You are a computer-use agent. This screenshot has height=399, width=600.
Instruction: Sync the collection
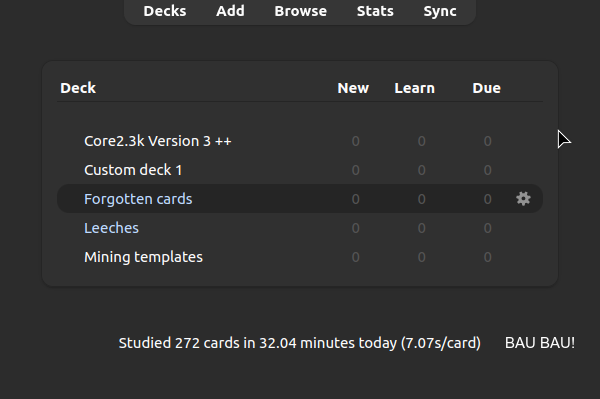click(x=440, y=11)
